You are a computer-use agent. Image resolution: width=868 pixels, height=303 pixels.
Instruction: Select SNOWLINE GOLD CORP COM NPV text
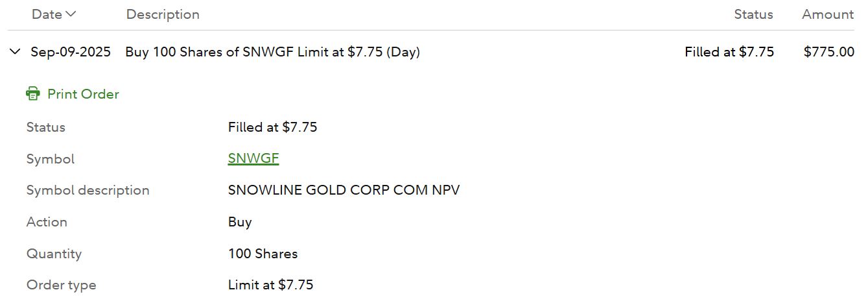coord(344,190)
